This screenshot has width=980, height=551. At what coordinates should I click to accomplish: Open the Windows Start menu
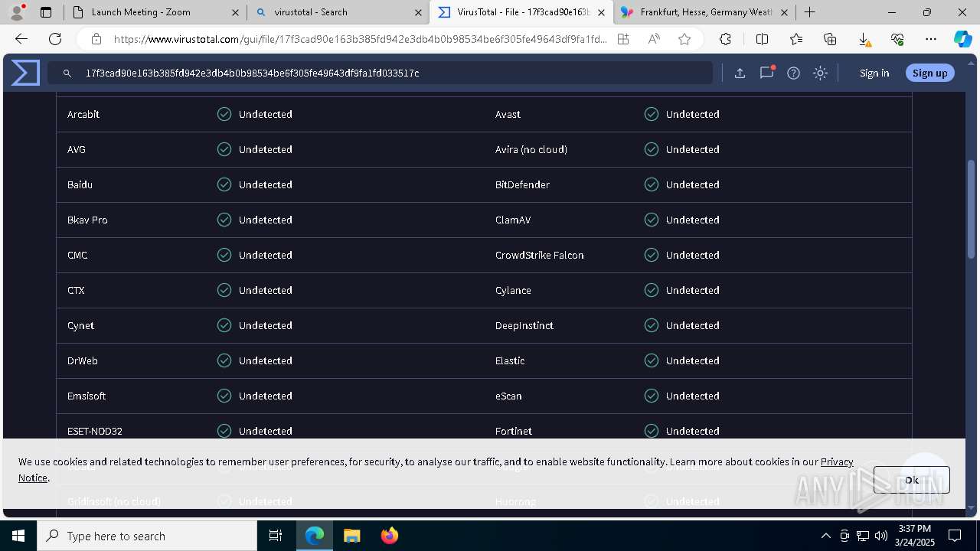point(18,536)
